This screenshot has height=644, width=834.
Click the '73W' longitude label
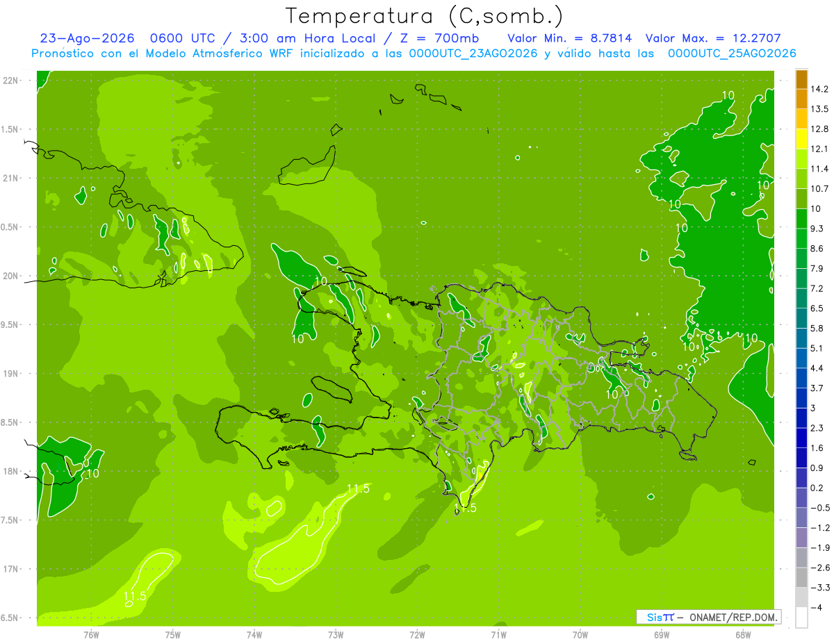pos(336,634)
